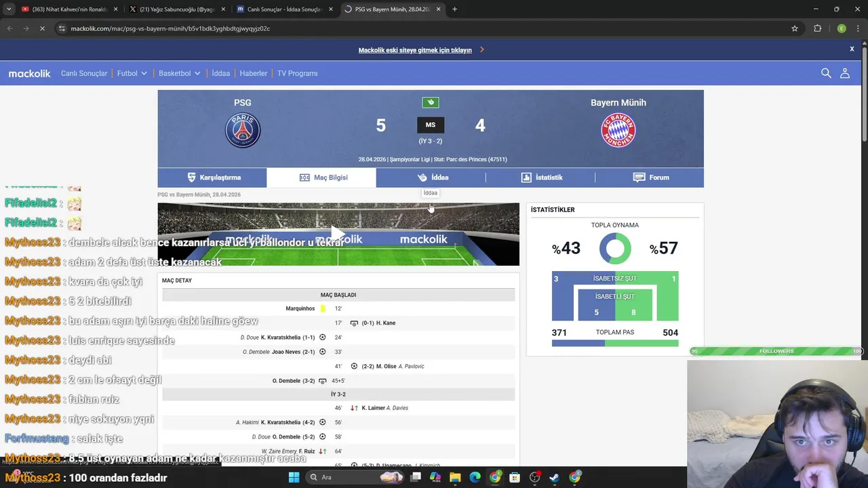The image size is (868, 488).
Task: Bookmark page with the star icon
Action: [795, 28]
